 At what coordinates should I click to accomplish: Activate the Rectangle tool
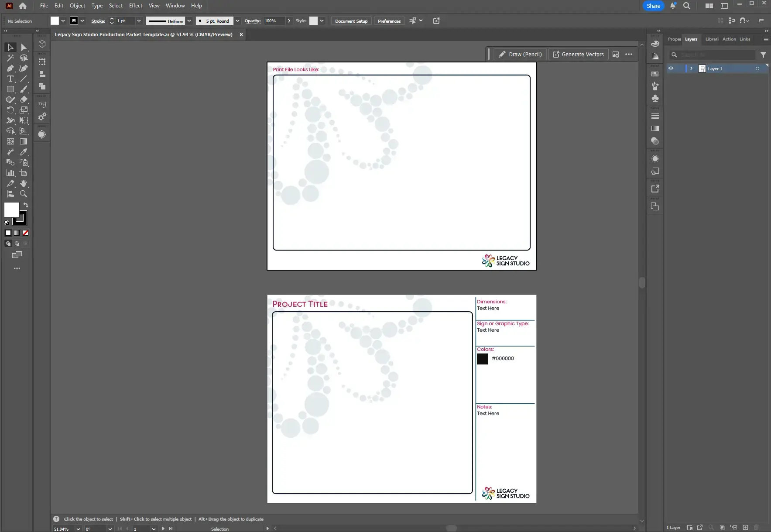[x=10, y=89]
